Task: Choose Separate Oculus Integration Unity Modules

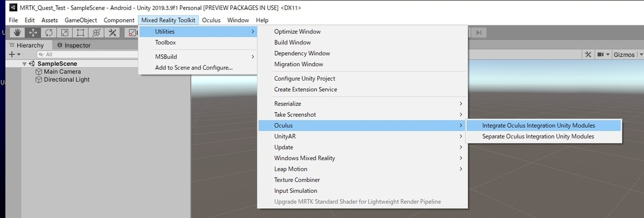Action: point(544,136)
